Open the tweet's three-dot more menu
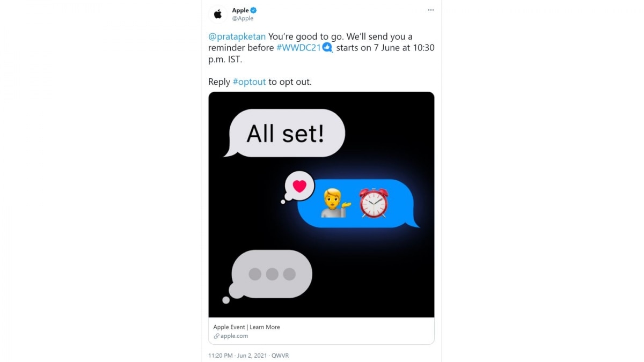This screenshot has height=362, width=644. tap(430, 10)
